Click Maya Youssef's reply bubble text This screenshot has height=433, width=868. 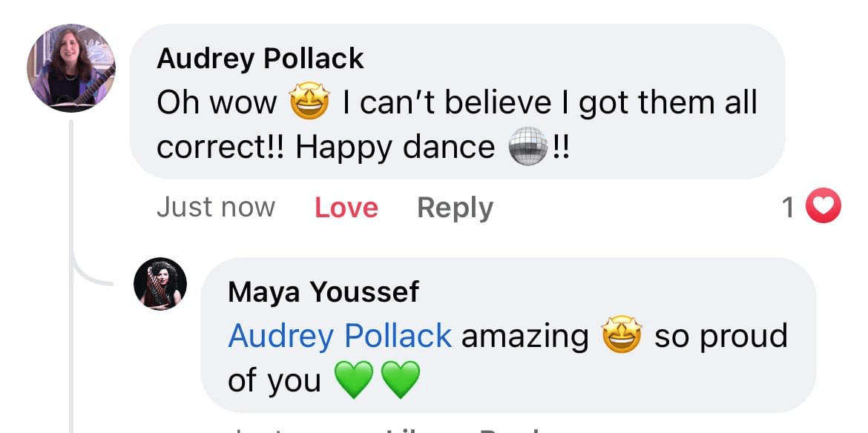507,358
